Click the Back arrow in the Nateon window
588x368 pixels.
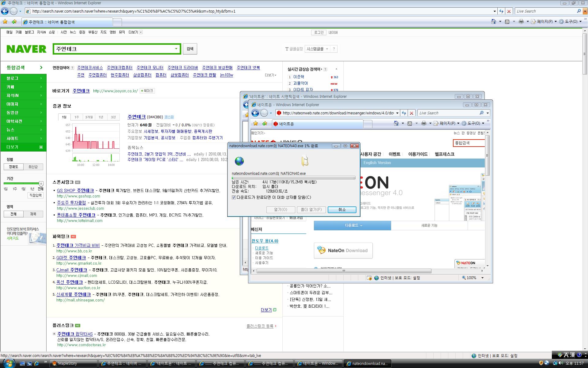[x=255, y=113]
